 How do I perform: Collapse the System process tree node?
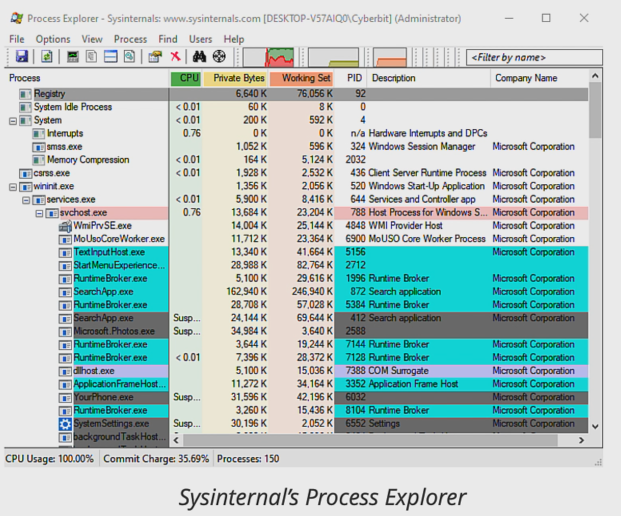[x=13, y=121]
